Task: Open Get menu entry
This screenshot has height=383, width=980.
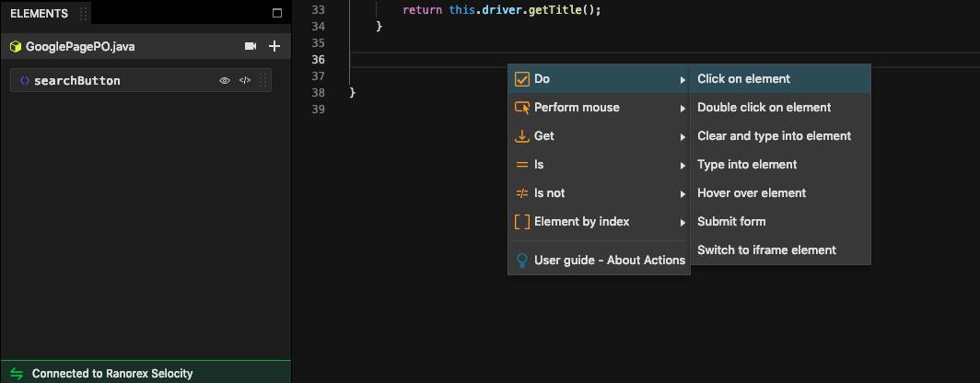Action: coord(599,135)
